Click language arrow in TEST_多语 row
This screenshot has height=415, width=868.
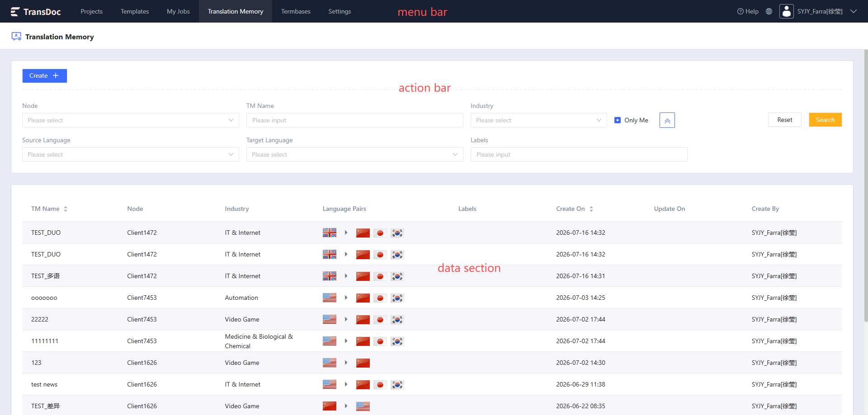[346, 276]
